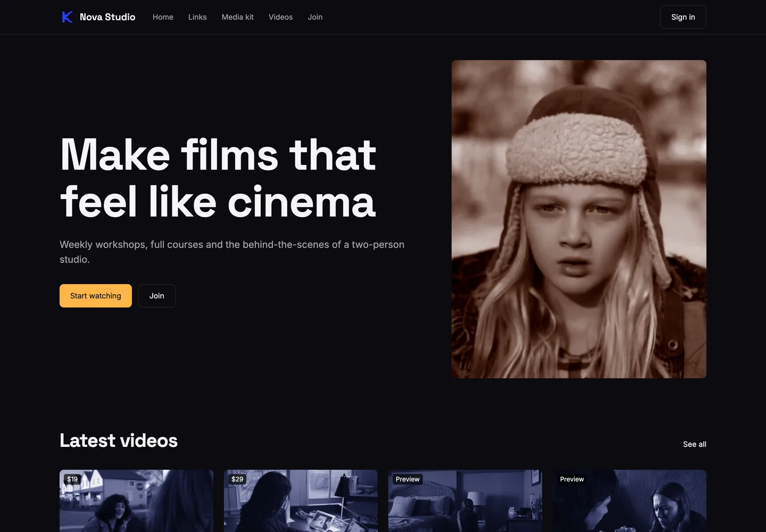The width and height of the screenshot is (766, 532).
Task: Open the Preview video with two people
Action: pyautogui.click(x=629, y=501)
